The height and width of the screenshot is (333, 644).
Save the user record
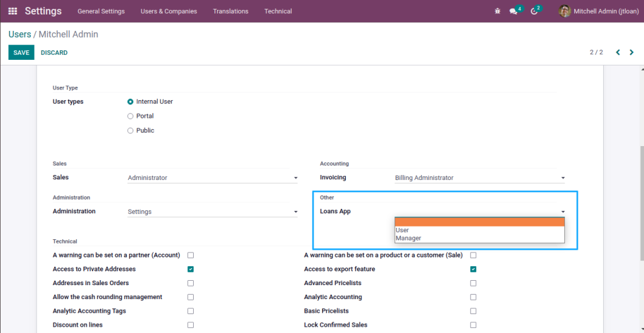click(21, 53)
